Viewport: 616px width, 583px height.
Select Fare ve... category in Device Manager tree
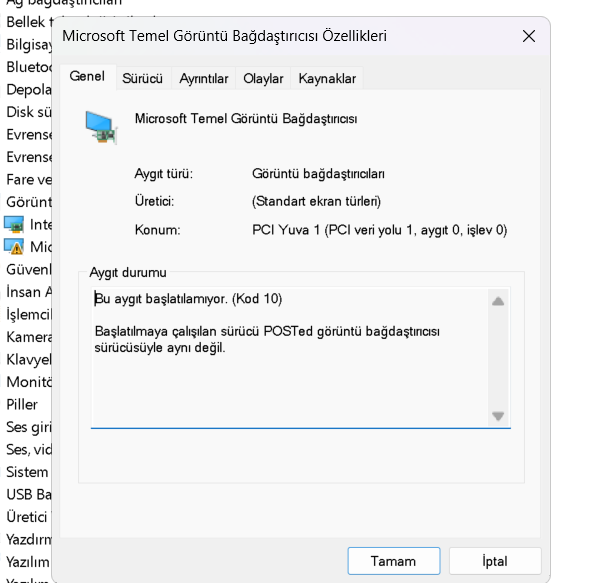coord(29,179)
